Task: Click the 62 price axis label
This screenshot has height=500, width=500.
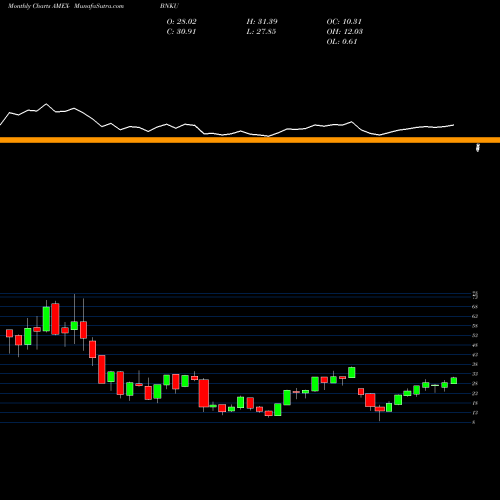Action: click(475, 316)
